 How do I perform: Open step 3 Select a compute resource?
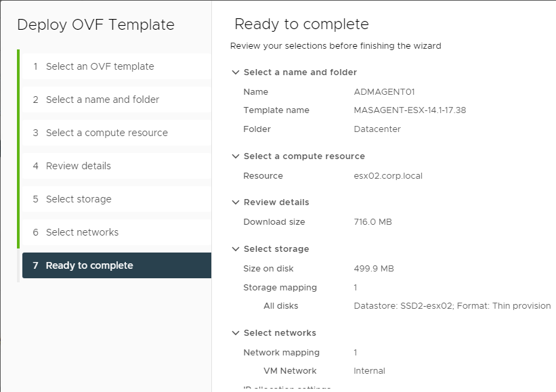(116, 133)
